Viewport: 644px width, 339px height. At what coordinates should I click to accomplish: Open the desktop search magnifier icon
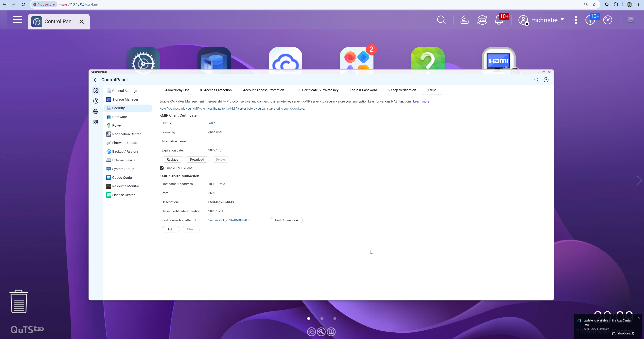[x=441, y=20]
